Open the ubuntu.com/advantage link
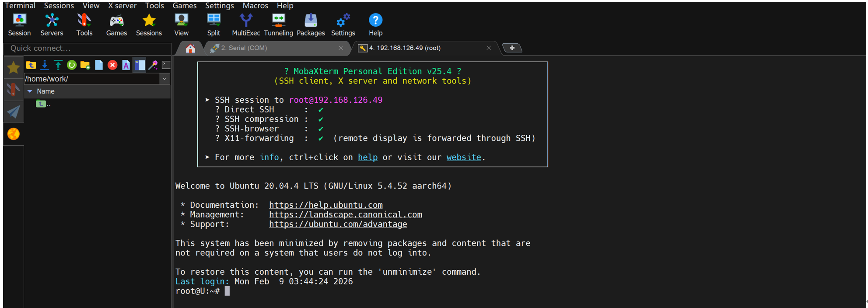This screenshot has width=868, height=308. coord(338,224)
